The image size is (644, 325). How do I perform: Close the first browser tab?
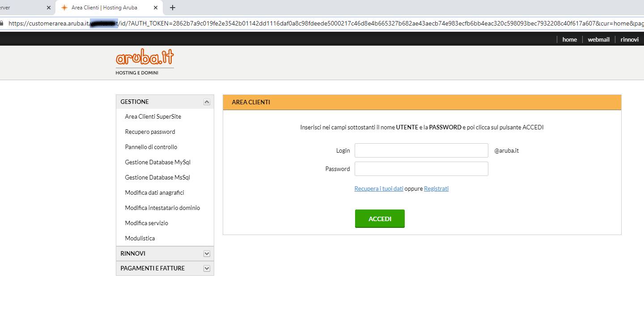pyautogui.click(x=49, y=8)
